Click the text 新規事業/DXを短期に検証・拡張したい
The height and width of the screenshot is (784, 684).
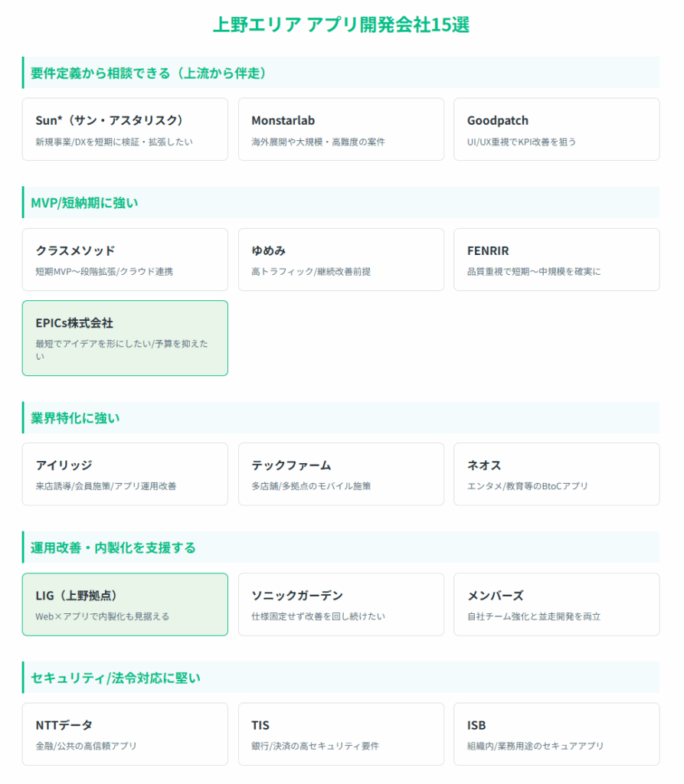pos(114,142)
